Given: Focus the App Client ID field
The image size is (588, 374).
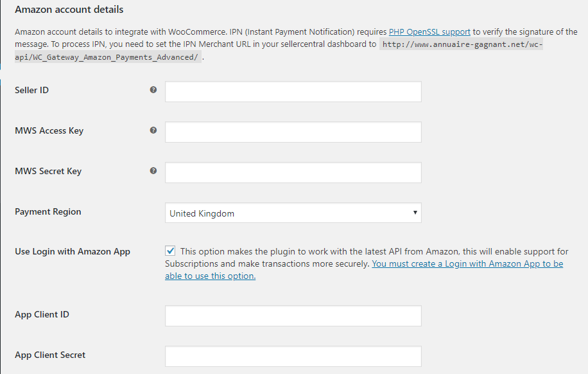Looking at the screenshot, I should point(293,316).
